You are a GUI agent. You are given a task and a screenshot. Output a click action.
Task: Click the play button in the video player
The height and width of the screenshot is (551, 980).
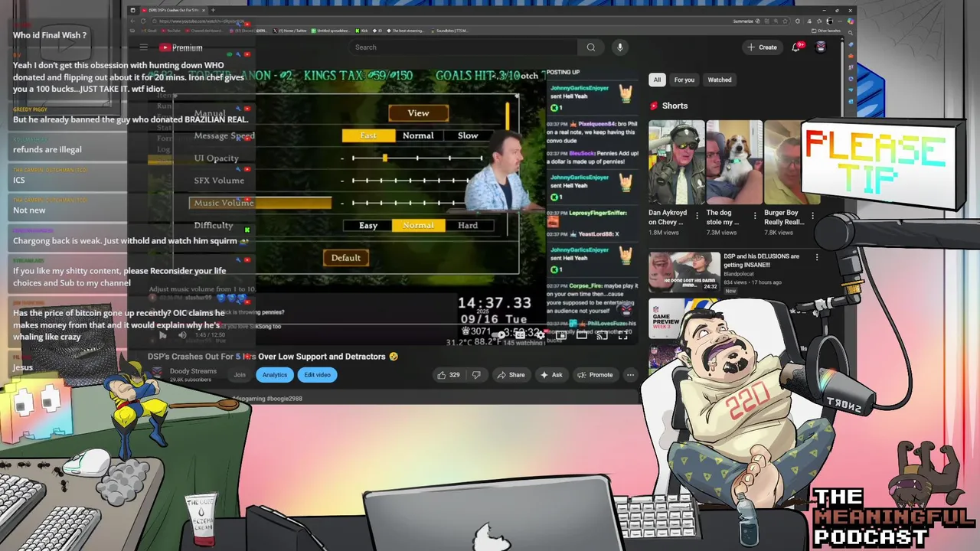pos(162,335)
